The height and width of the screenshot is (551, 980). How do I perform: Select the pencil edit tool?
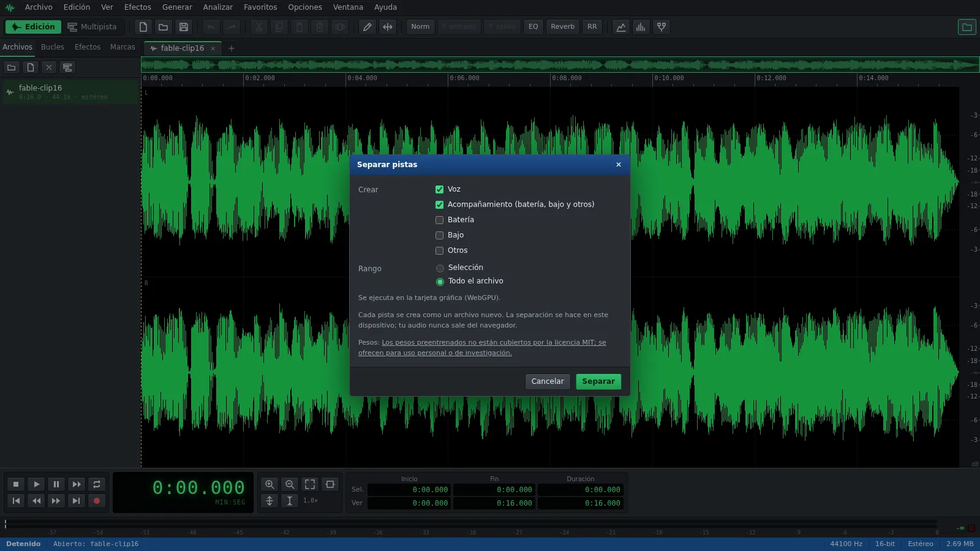[x=367, y=27]
